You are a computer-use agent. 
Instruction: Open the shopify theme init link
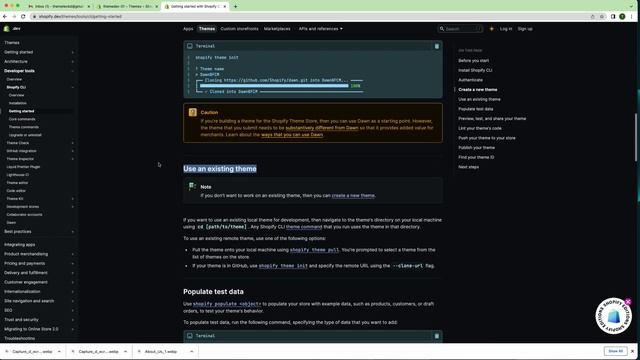click(283, 266)
